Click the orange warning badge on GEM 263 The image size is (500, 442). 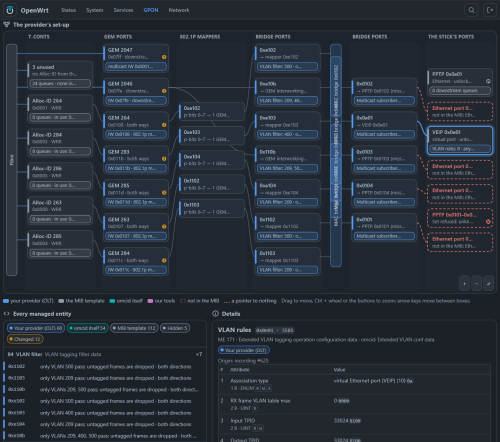pos(164,226)
